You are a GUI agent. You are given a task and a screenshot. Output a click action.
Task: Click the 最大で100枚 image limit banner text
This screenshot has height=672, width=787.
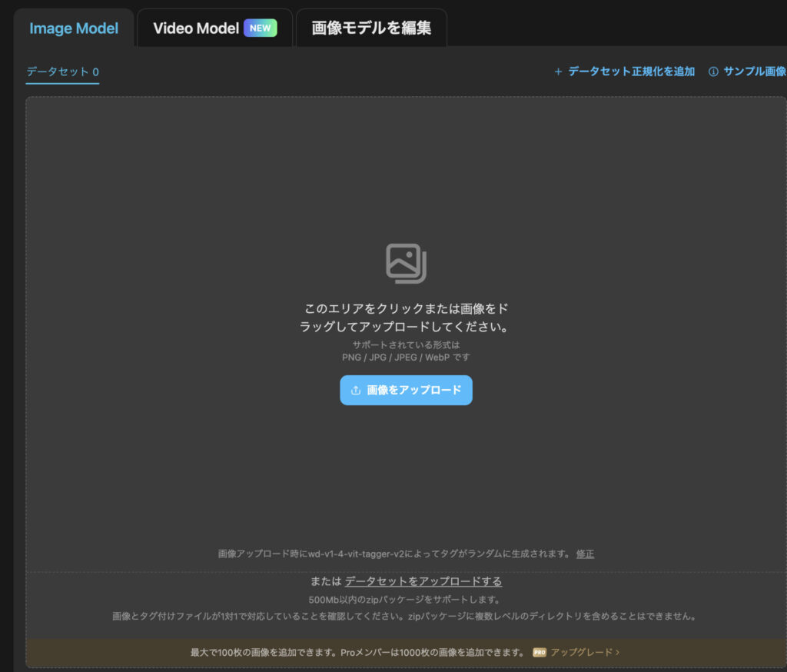click(x=357, y=652)
